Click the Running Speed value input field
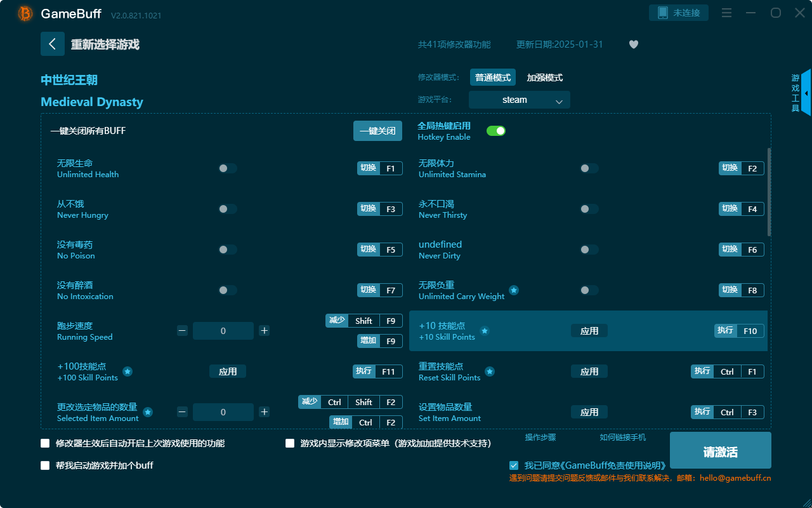 223,331
